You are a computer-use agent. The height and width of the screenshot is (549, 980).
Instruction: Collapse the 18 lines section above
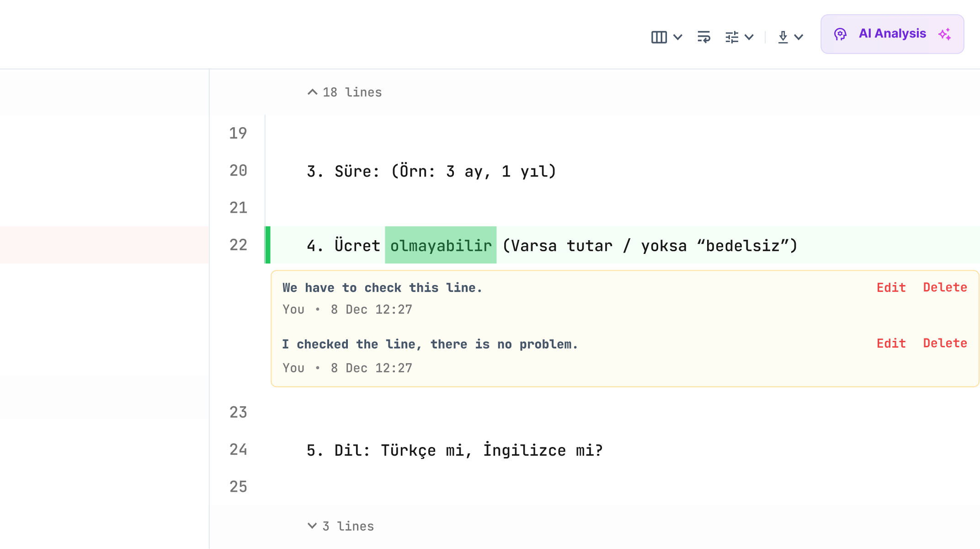tap(345, 92)
